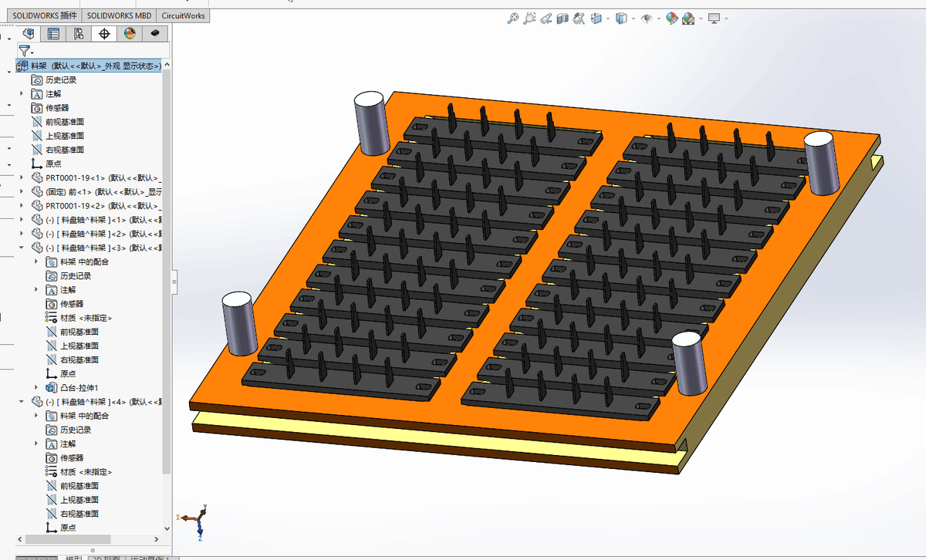Screen dimensions: 926x560
Task: Expand 料架 中的配合 under component <3>
Action: [x=36, y=261]
